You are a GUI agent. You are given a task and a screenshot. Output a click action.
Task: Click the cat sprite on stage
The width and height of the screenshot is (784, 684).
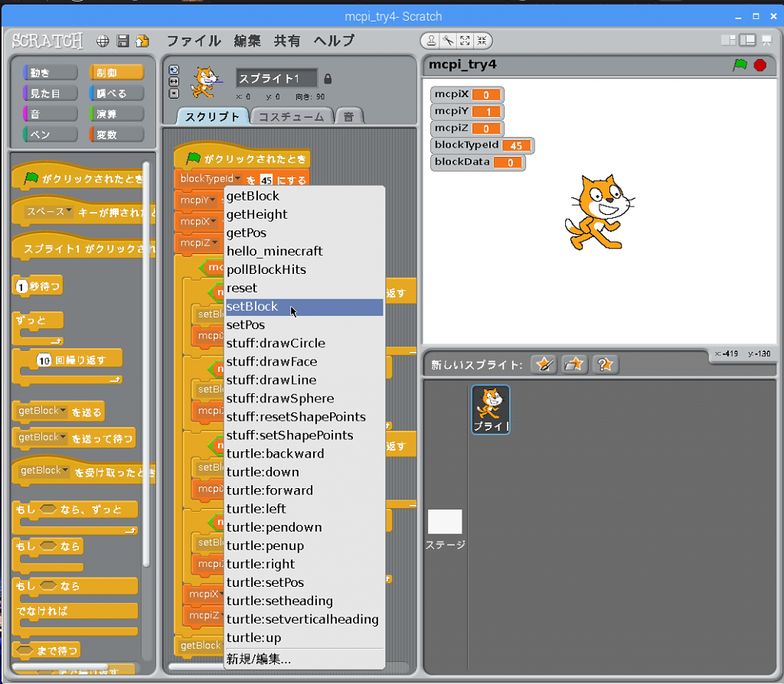pos(599,212)
